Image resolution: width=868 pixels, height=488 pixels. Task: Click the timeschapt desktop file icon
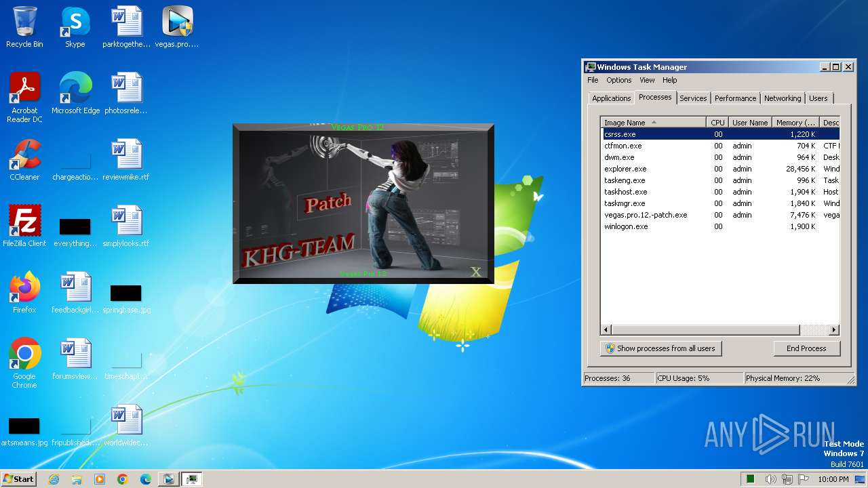126,366
